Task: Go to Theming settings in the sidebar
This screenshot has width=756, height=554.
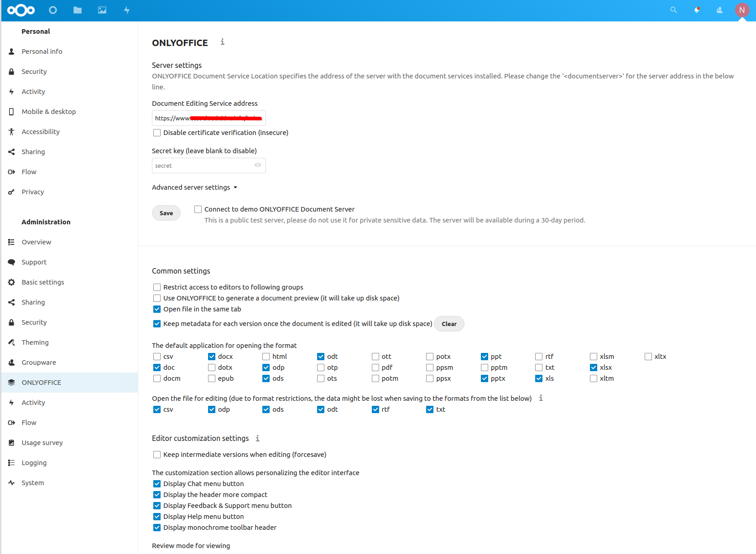Action: coord(35,342)
